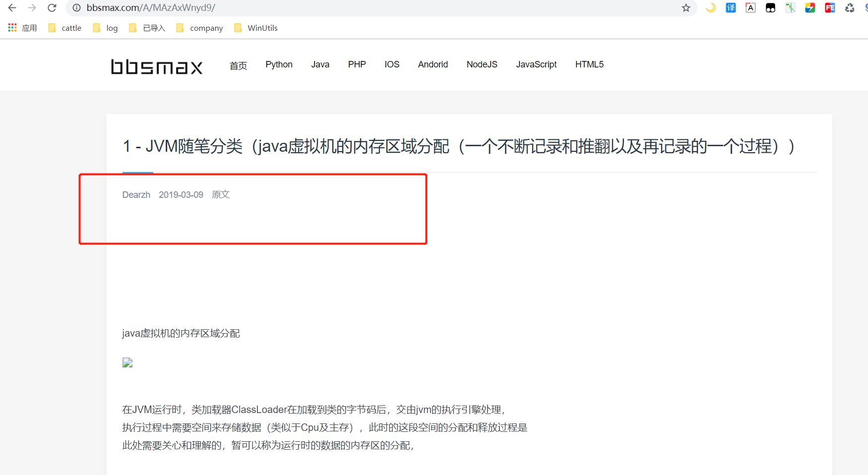Image resolution: width=868 pixels, height=475 pixels.
Task: Open the red FE helper extension
Action: [x=830, y=8]
